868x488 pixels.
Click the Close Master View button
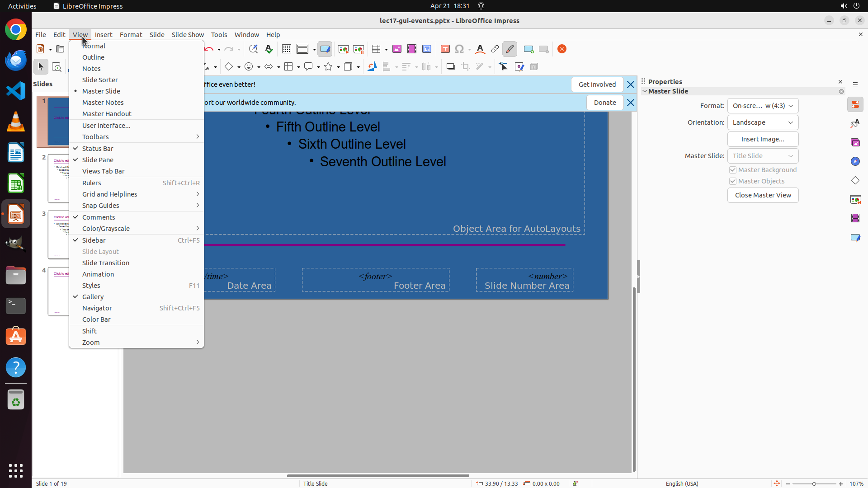pyautogui.click(x=763, y=195)
